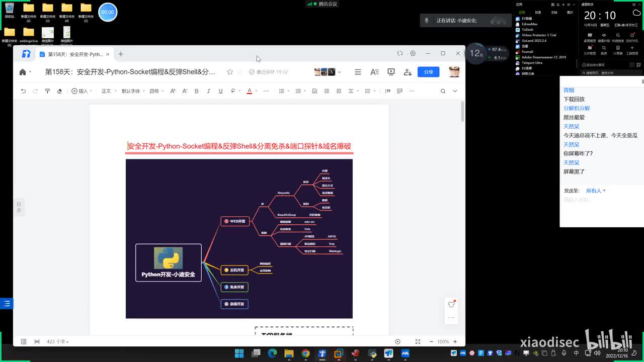The height and width of the screenshot is (362, 644).
Task: Switch to the 图片 tab in the app launcher
Action: (570, 13)
